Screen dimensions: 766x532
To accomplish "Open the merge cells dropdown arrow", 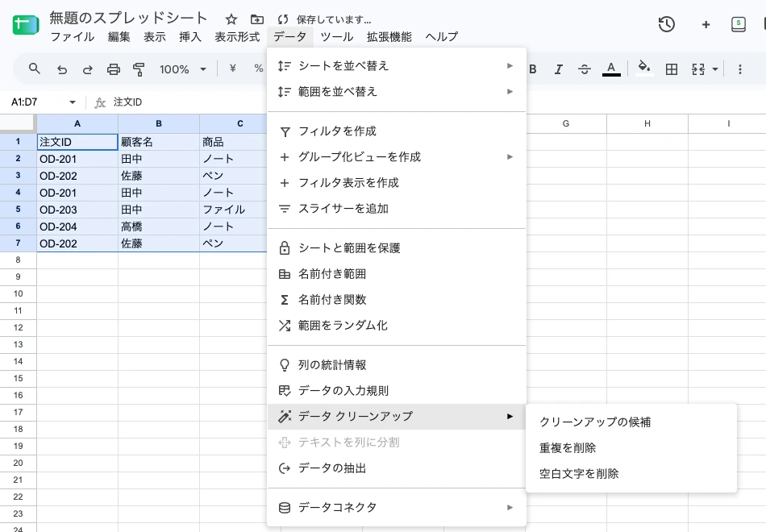I will 715,69.
